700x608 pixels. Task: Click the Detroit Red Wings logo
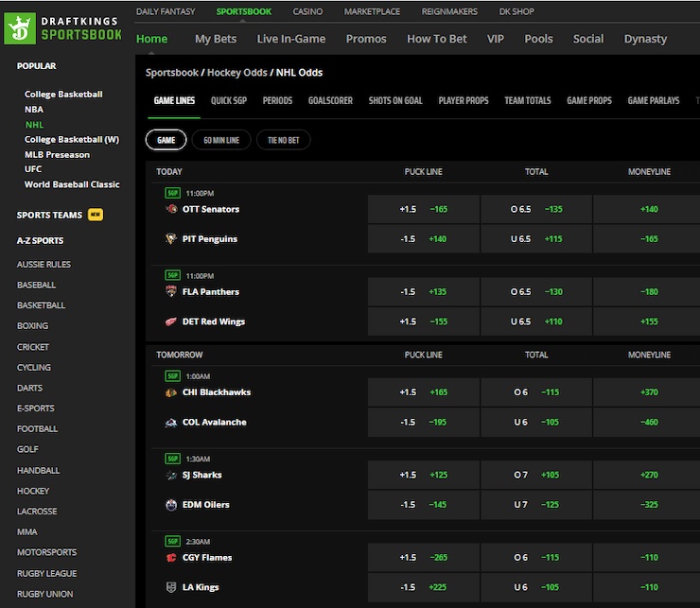[171, 321]
